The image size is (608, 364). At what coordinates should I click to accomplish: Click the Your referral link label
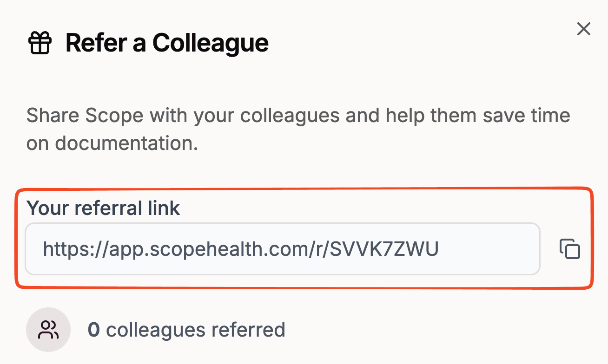tap(103, 208)
